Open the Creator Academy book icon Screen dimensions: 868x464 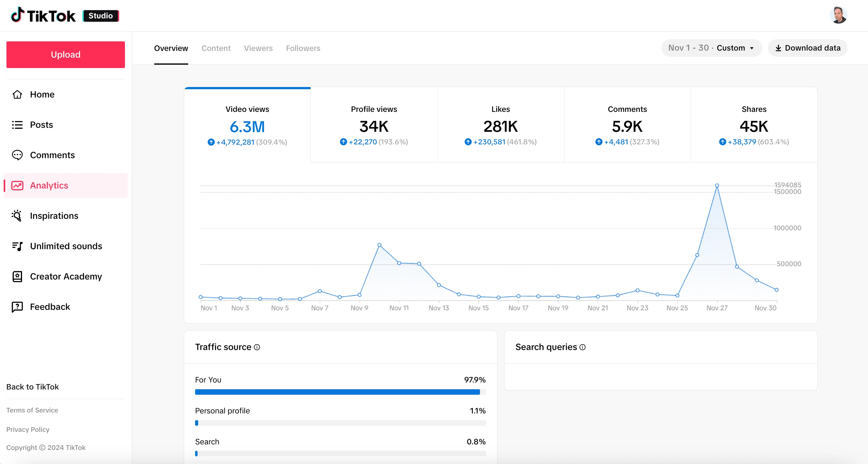tap(17, 276)
